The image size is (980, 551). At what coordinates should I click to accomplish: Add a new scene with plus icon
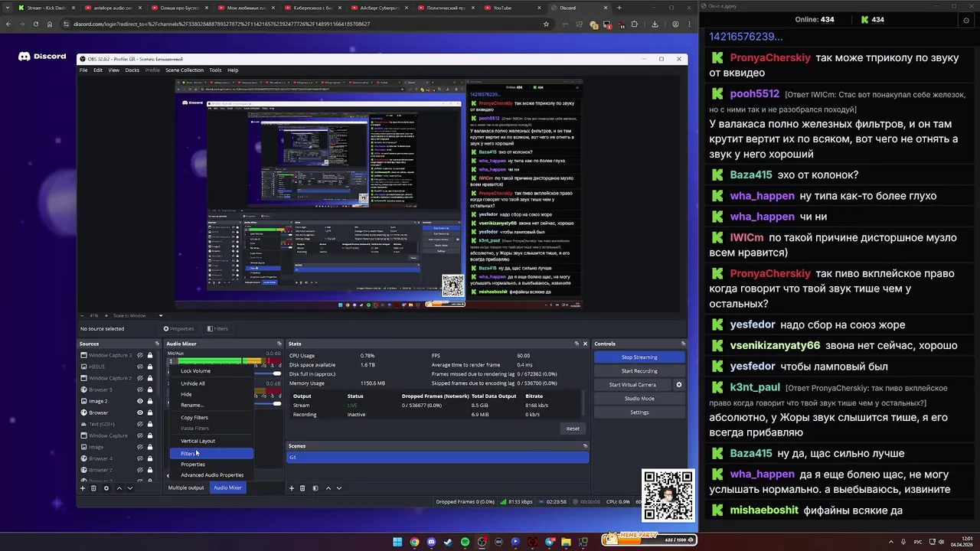[291, 488]
